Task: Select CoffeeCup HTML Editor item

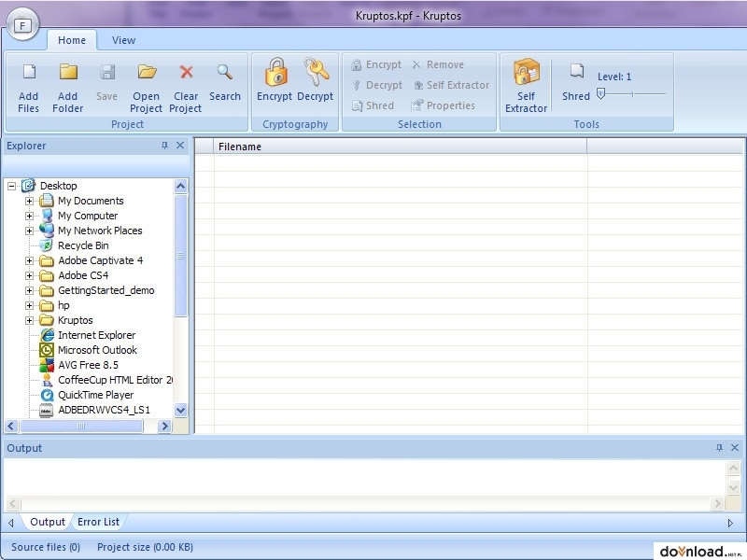Action: pyautogui.click(x=115, y=380)
